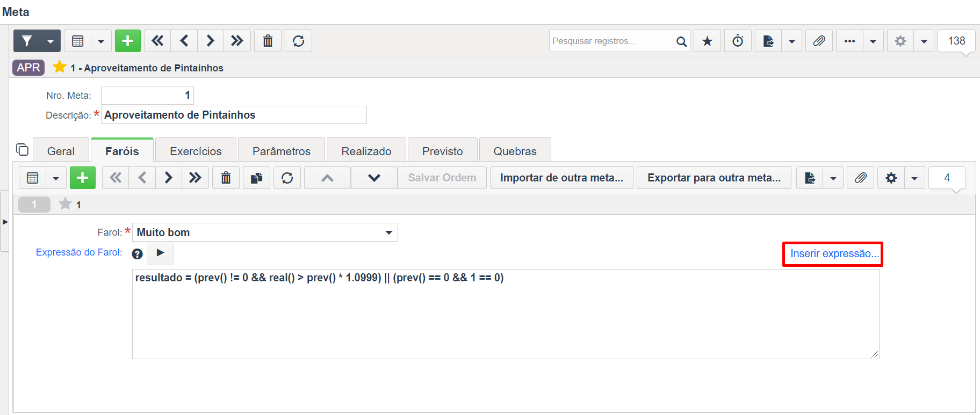
Task: Open the filter icon in main toolbar
Action: pos(27,41)
